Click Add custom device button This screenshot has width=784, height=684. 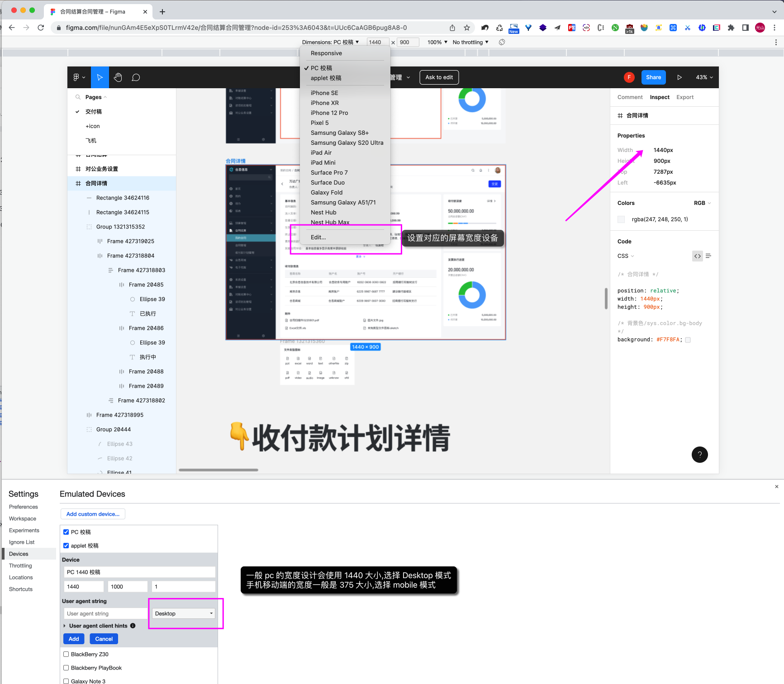coord(93,514)
